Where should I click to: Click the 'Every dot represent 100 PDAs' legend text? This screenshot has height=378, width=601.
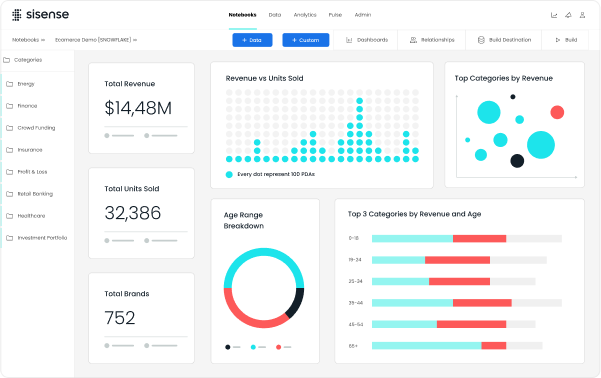pyautogui.click(x=276, y=174)
